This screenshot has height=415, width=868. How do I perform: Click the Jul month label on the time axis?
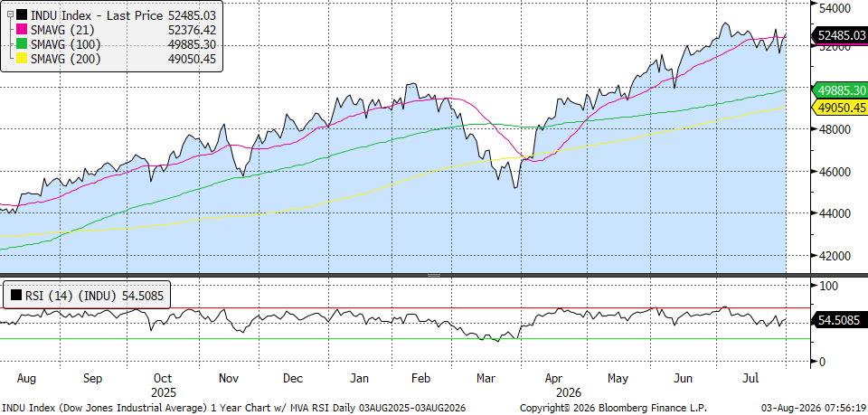pyautogui.click(x=750, y=379)
